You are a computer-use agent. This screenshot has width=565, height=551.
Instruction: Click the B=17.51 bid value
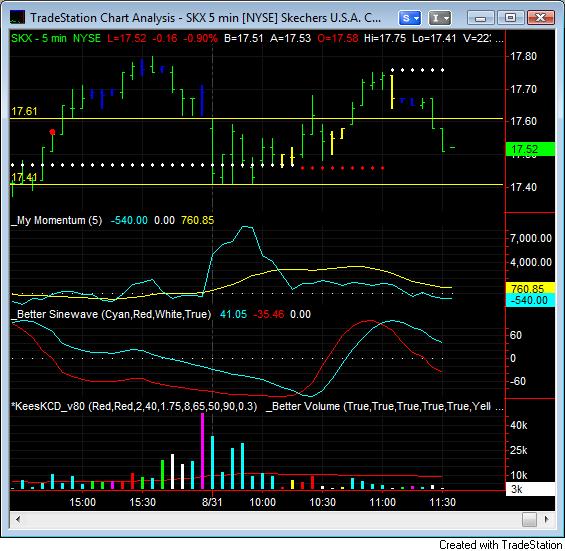(244, 38)
